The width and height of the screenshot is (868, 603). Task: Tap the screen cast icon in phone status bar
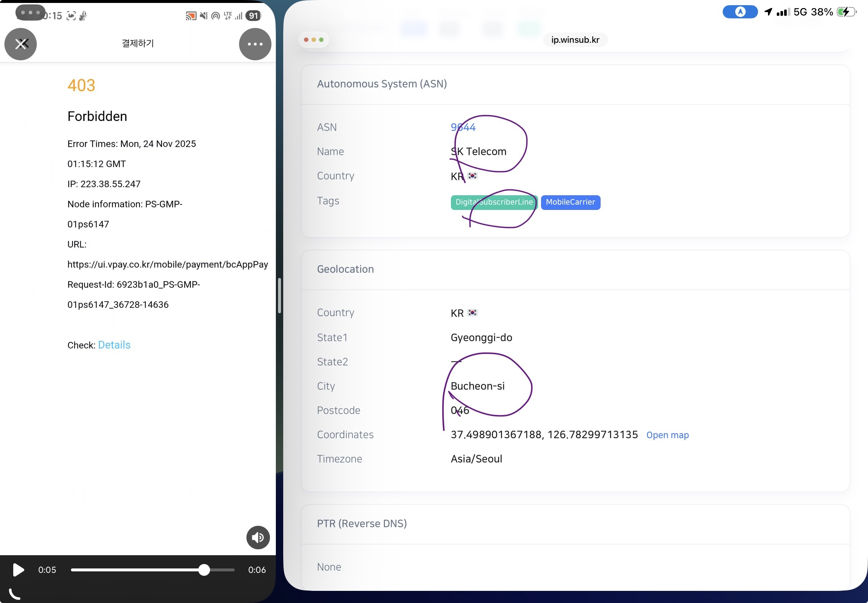(x=191, y=16)
